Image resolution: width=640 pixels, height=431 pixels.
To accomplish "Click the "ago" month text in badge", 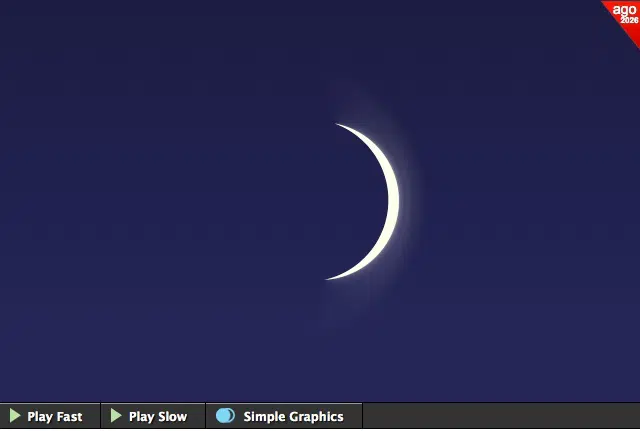I will tap(624, 9).
